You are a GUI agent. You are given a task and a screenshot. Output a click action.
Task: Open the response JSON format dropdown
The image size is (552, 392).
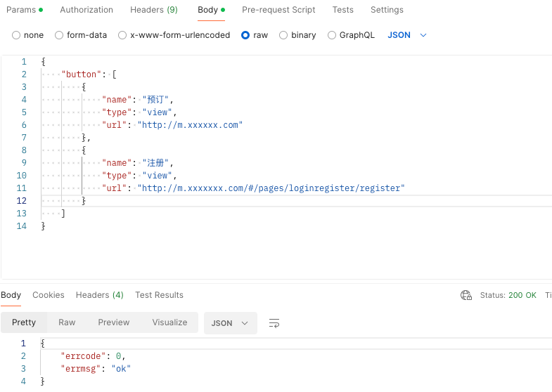[230, 323]
